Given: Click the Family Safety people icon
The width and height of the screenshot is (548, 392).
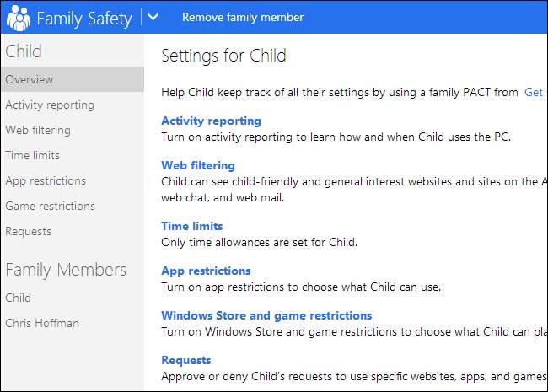Looking at the screenshot, I should click(18, 17).
